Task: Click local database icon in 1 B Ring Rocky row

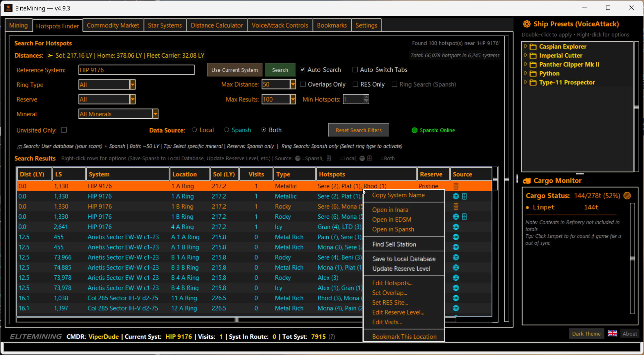Action: [x=456, y=206]
